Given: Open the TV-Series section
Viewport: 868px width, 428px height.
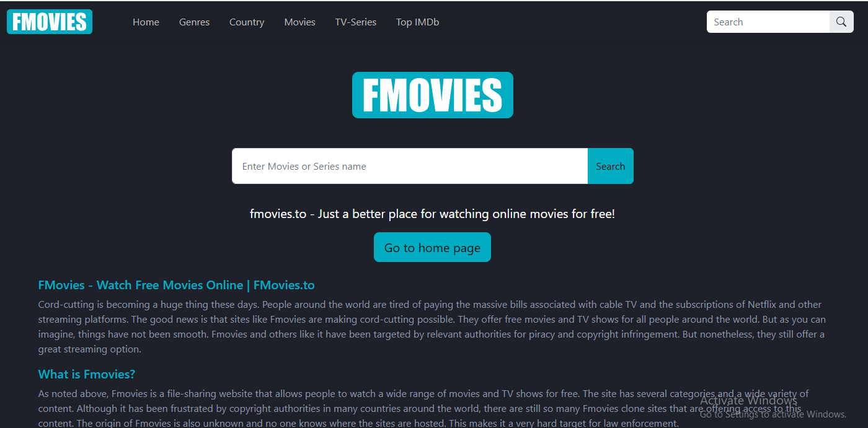Looking at the screenshot, I should (x=356, y=22).
